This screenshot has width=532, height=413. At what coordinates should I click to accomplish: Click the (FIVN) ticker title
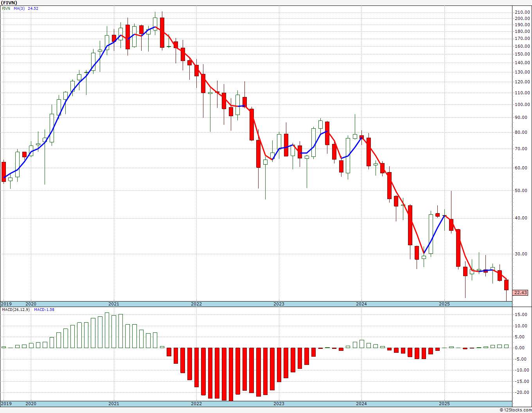tap(9, 2)
